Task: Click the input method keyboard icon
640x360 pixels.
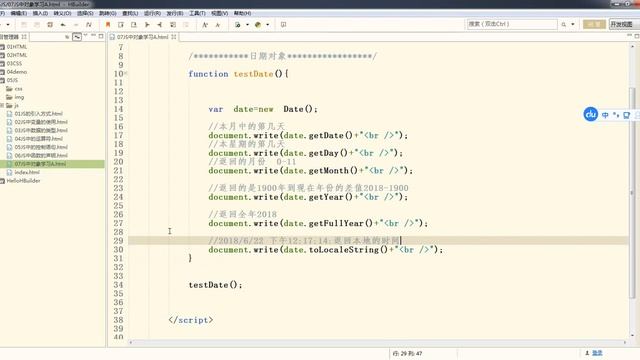Action: click(627, 115)
